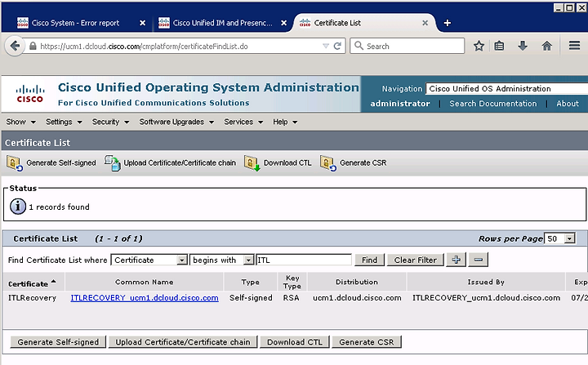Click bottom Generate CSR button
Screen dimensions: 588x365
367,342
